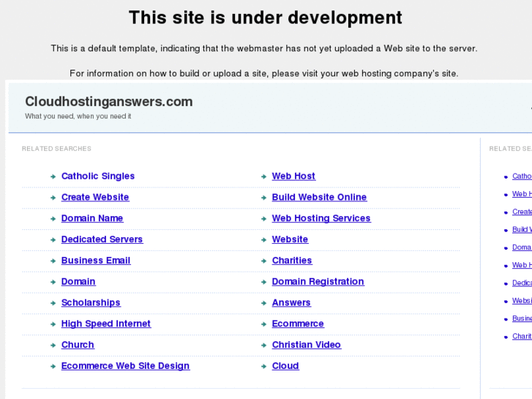Viewport: 532px width, 399px height.
Task: Click the default template notice sentence
Action: coord(264,48)
